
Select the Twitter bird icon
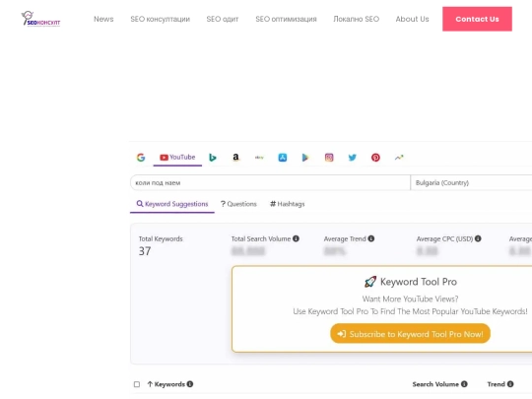pyautogui.click(x=352, y=158)
